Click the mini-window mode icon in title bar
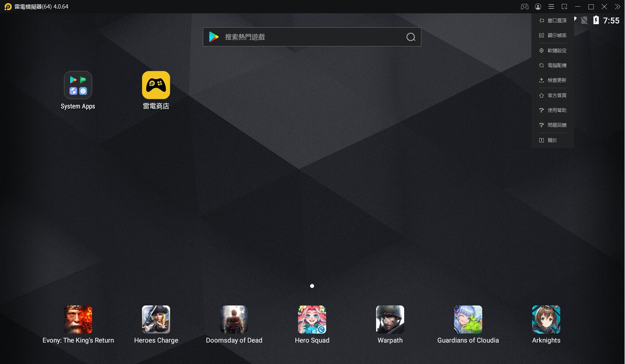 point(565,7)
